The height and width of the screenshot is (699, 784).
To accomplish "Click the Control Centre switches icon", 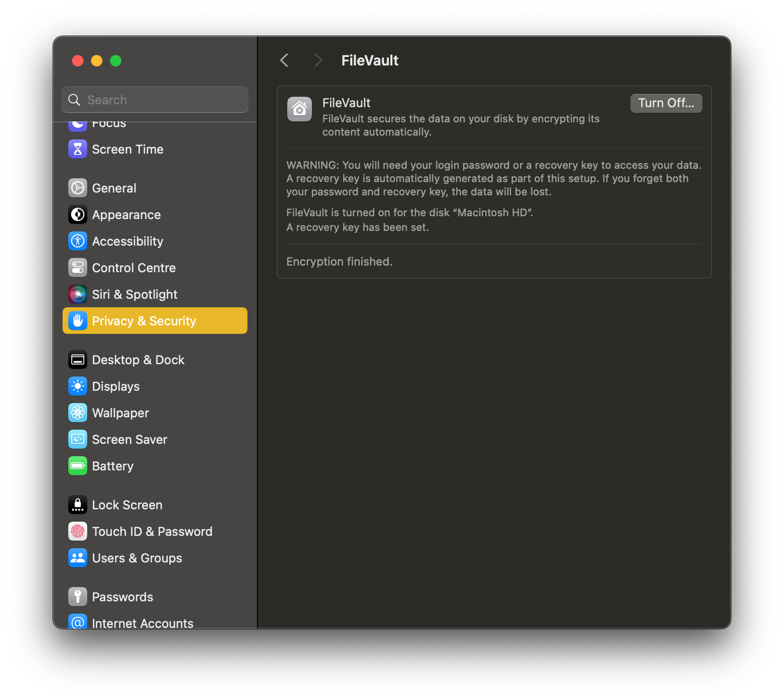I will click(78, 268).
